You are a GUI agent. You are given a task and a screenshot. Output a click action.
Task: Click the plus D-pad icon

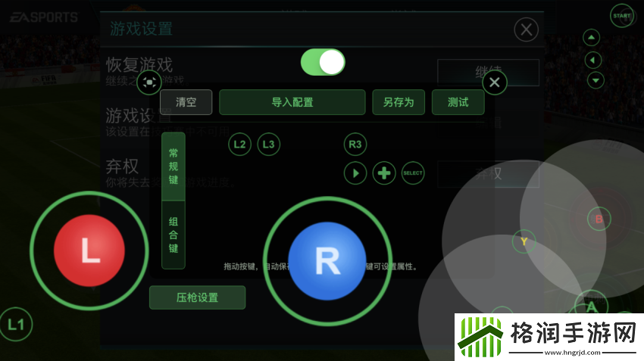coord(384,173)
